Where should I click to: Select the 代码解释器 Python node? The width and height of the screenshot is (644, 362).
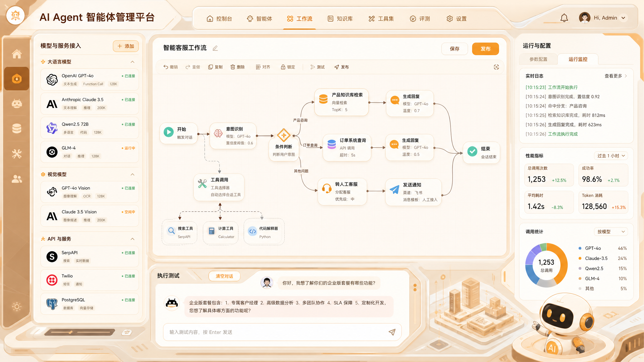tap(264, 232)
